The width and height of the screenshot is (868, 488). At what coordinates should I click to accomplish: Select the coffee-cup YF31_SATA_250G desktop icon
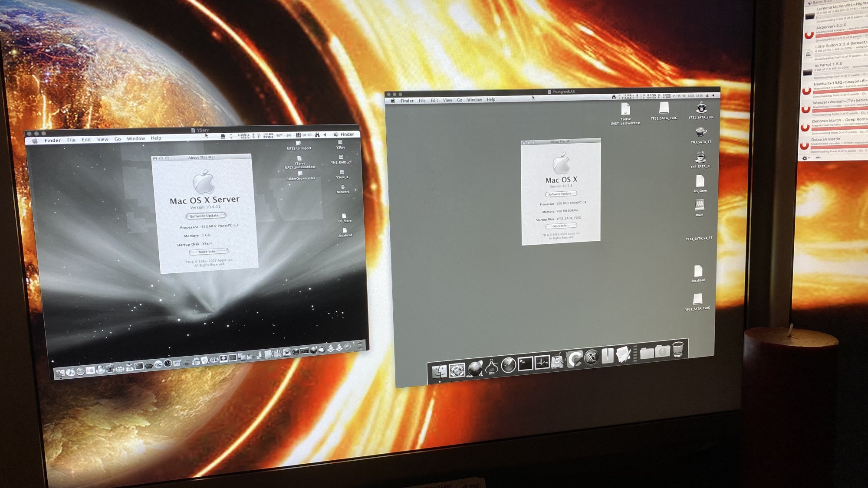point(701,110)
